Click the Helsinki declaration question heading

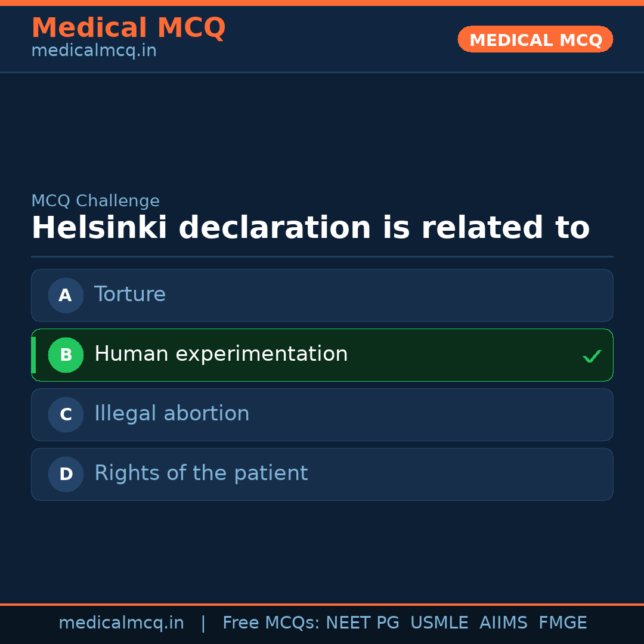310,228
